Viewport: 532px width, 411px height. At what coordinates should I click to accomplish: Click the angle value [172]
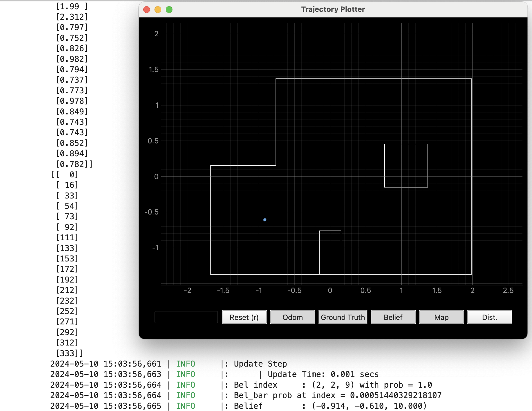coord(67,269)
